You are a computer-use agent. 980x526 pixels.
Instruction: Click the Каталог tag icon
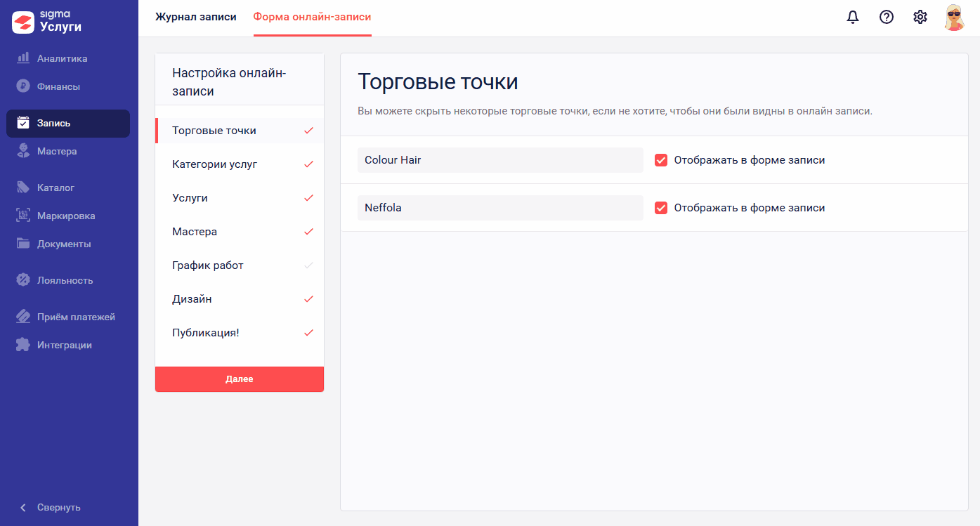coord(23,188)
